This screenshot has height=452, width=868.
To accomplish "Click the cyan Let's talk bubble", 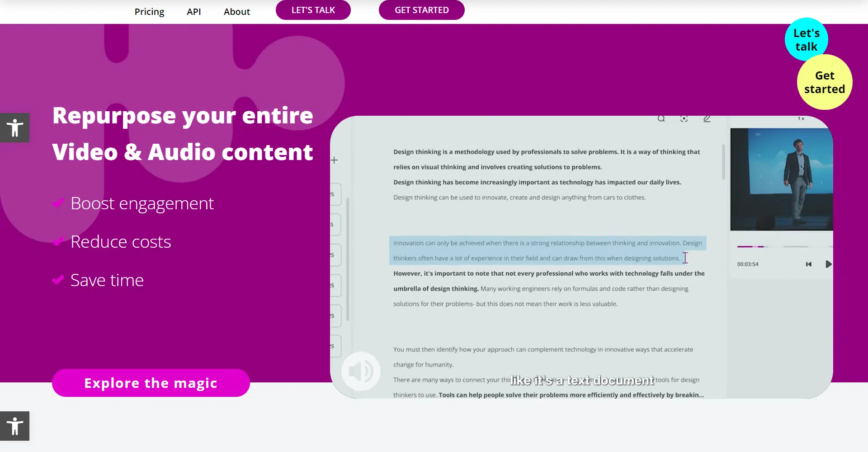I will [x=806, y=40].
